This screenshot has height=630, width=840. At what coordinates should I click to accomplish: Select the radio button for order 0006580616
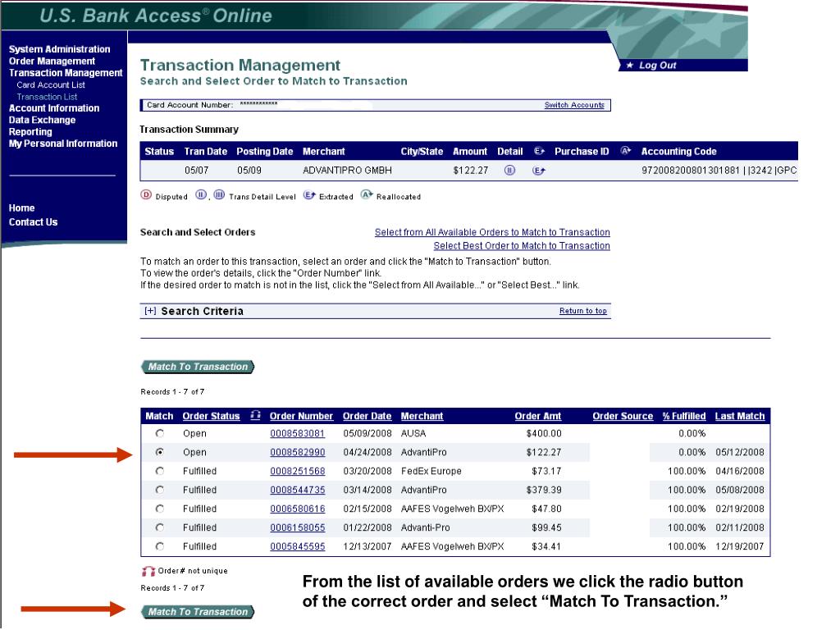[160, 509]
